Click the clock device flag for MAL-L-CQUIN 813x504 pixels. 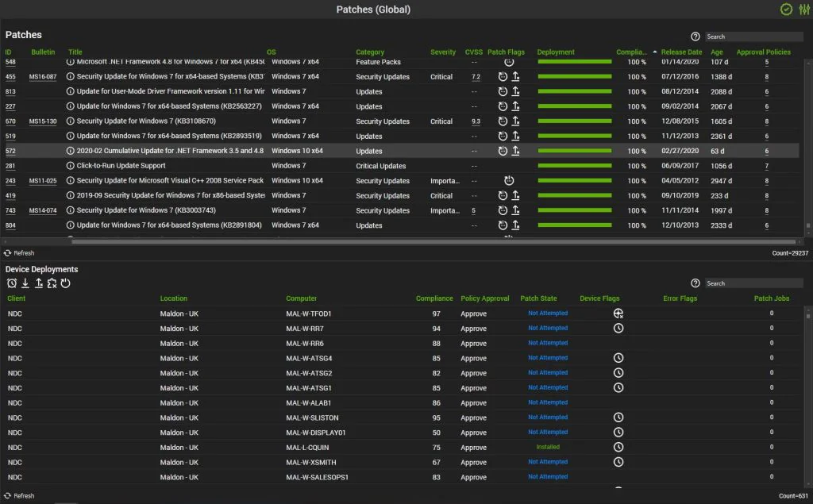[618, 447]
